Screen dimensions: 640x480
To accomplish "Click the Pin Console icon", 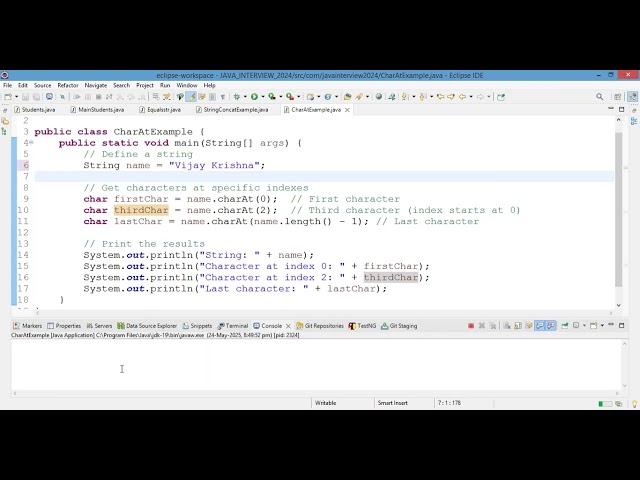I will [565, 326].
